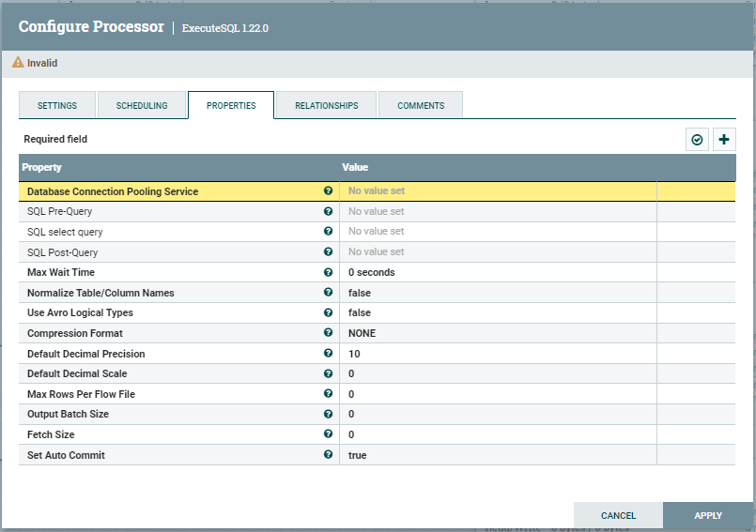Click help icon for Use Avro Logical Types
The image size is (756, 532).
329,312
